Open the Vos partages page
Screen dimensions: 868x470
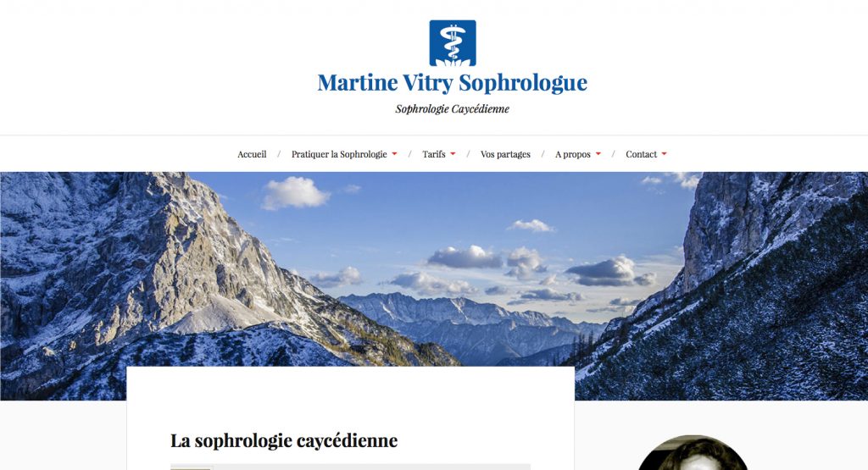(x=505, y=154)
